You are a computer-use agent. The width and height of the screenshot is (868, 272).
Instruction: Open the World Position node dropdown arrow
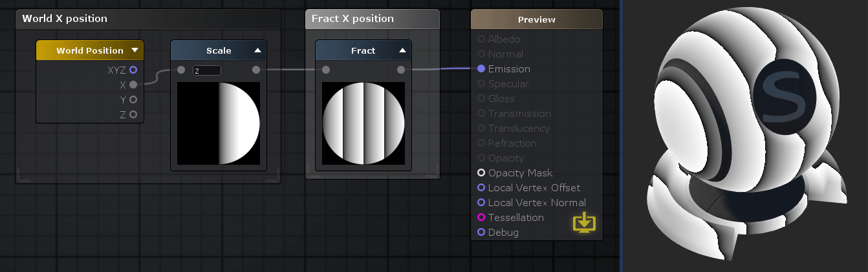(135, 50)
